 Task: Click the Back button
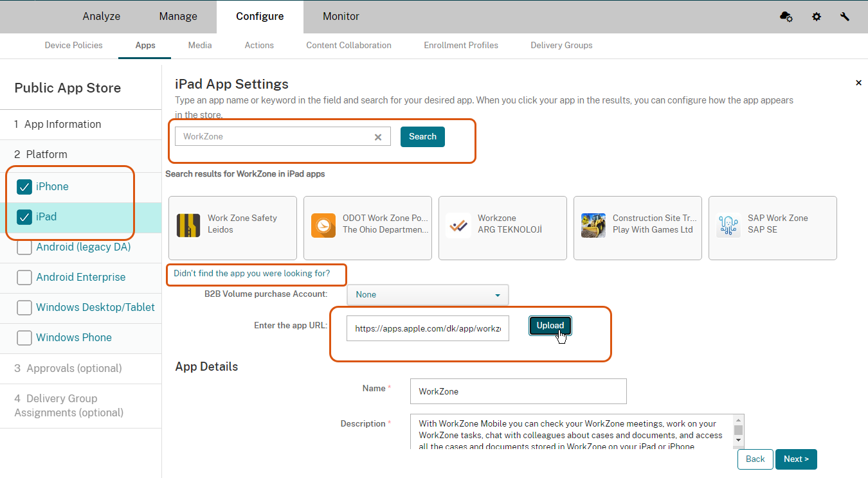755,459
